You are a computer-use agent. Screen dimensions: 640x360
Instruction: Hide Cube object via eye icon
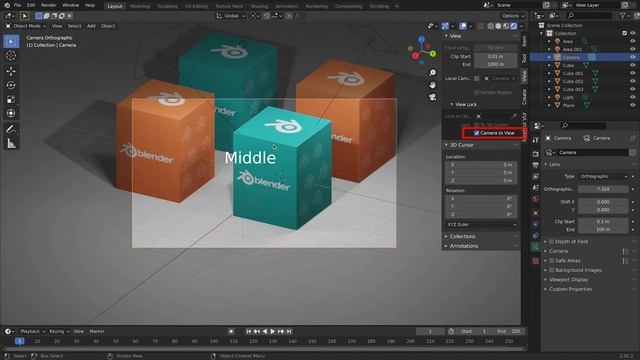point(633,65)
